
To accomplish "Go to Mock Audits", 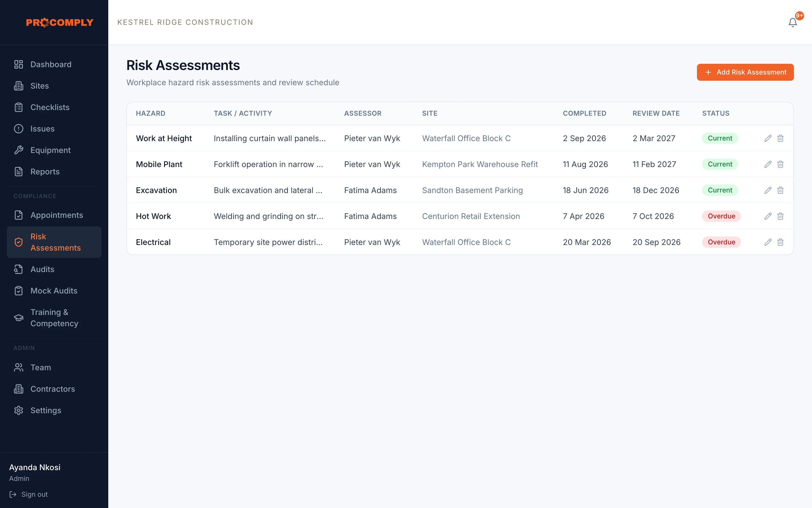I will (54, 291).
